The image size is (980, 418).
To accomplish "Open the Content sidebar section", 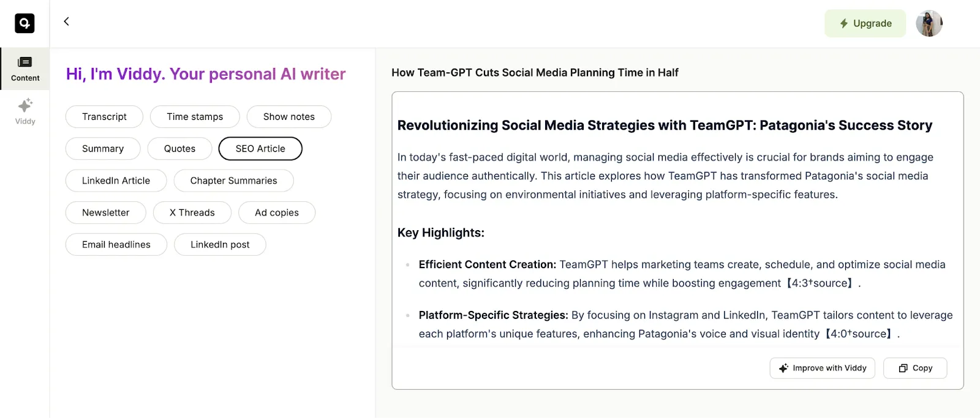I will click(24, 69).
